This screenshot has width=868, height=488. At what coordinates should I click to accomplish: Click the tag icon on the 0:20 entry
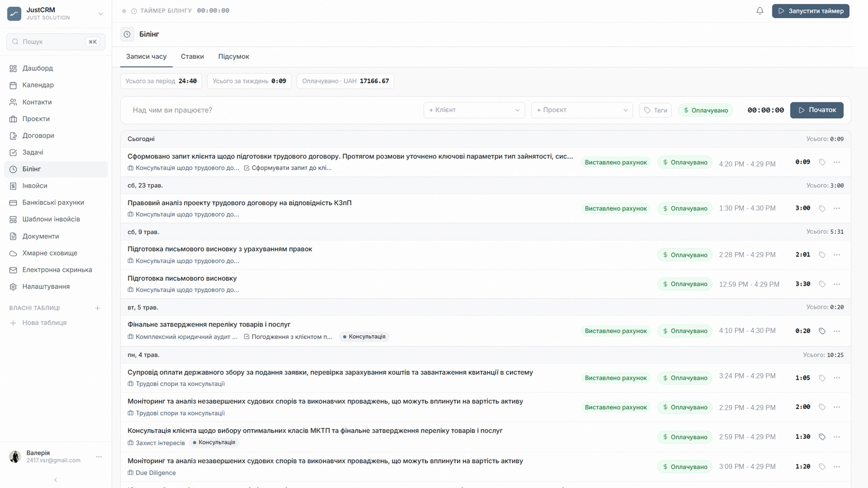(822, 331)
